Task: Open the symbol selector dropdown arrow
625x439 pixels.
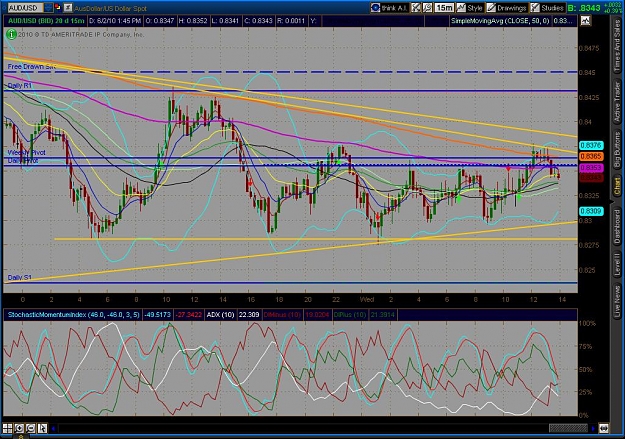Action: point(48,8)
